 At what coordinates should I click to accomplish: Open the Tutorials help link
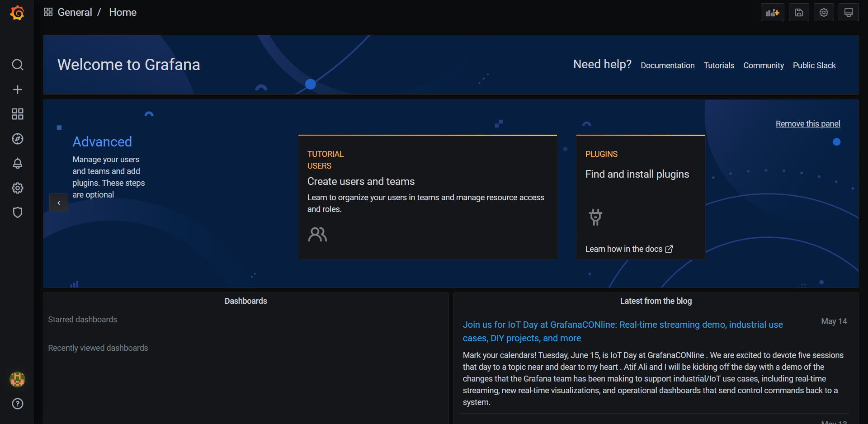tap(719, 66)
